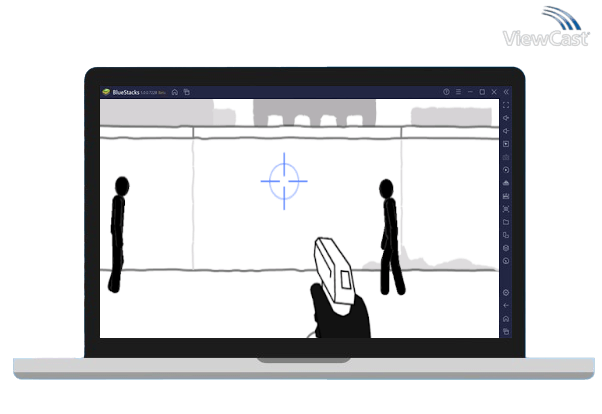Open multi-instance manager icon
Viewport: 602px width, 414px height.
(x=506, y=235)
